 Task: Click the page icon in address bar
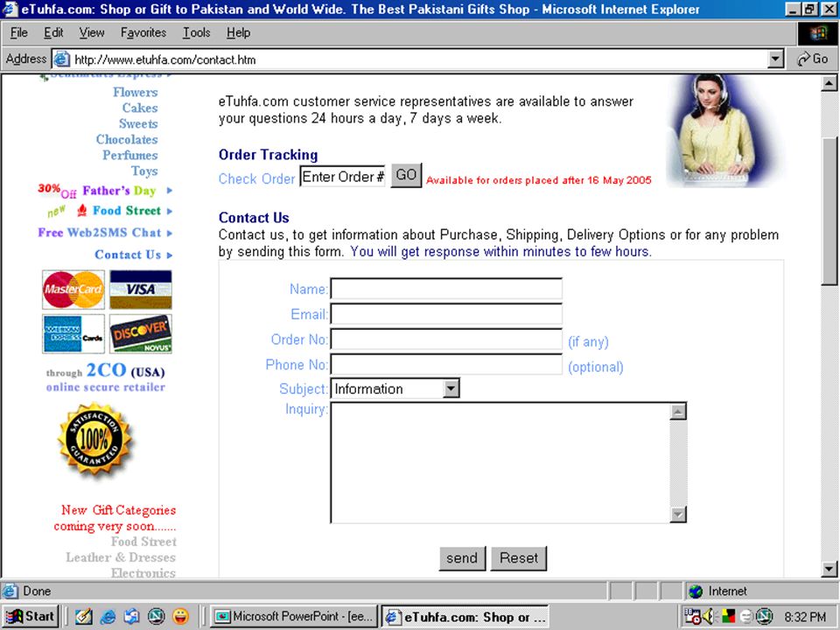click(61, 59)
